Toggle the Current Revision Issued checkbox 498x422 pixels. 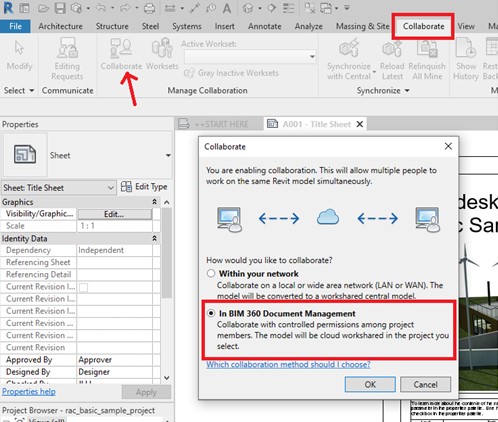(83, 287)
